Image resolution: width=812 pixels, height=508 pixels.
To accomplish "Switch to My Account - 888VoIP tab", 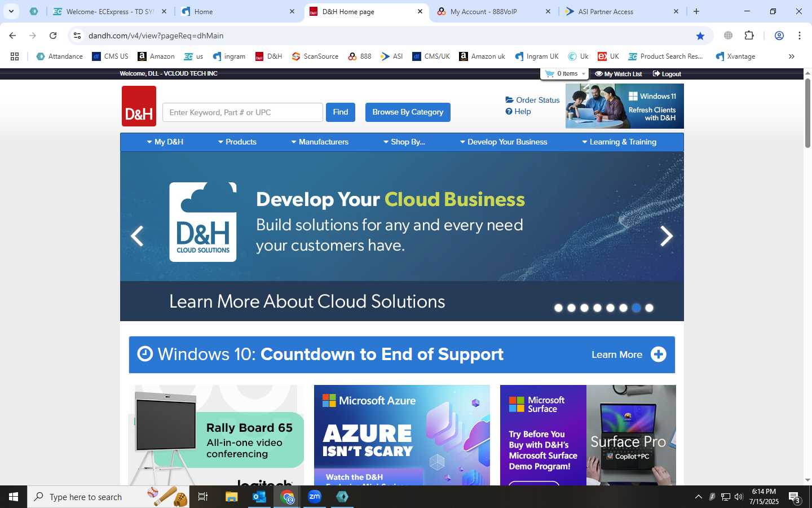I will (495, 11).
